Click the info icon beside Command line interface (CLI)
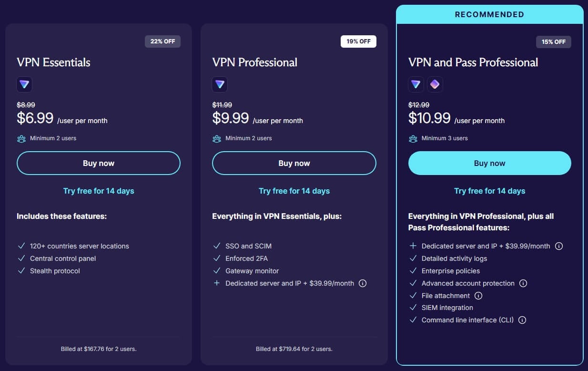 pyautogui.click(x=522, y=320)
